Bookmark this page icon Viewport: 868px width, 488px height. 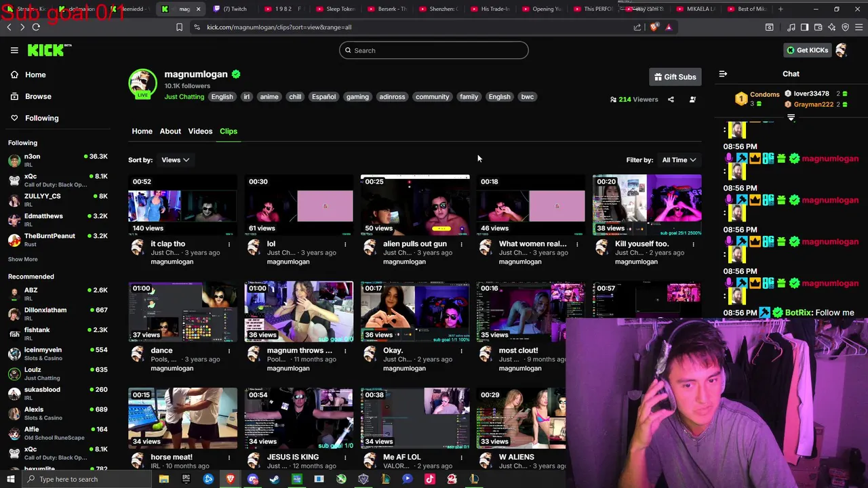coord(179,27)
